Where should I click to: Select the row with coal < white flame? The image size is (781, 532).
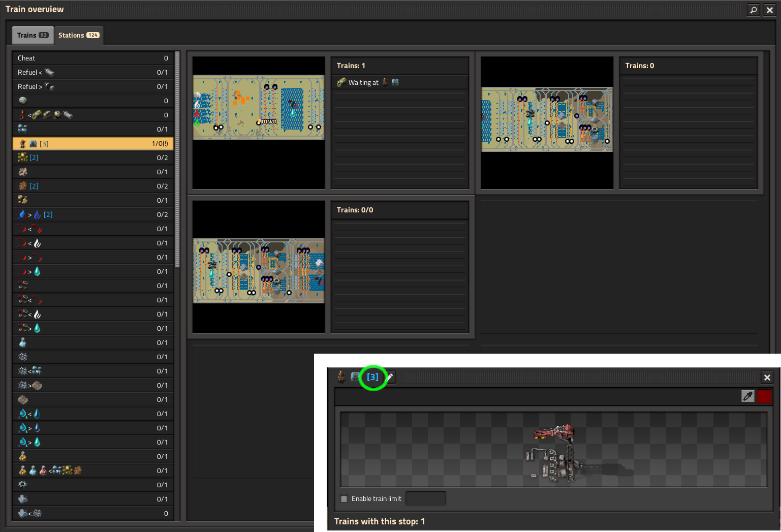(x=93, y=314)
